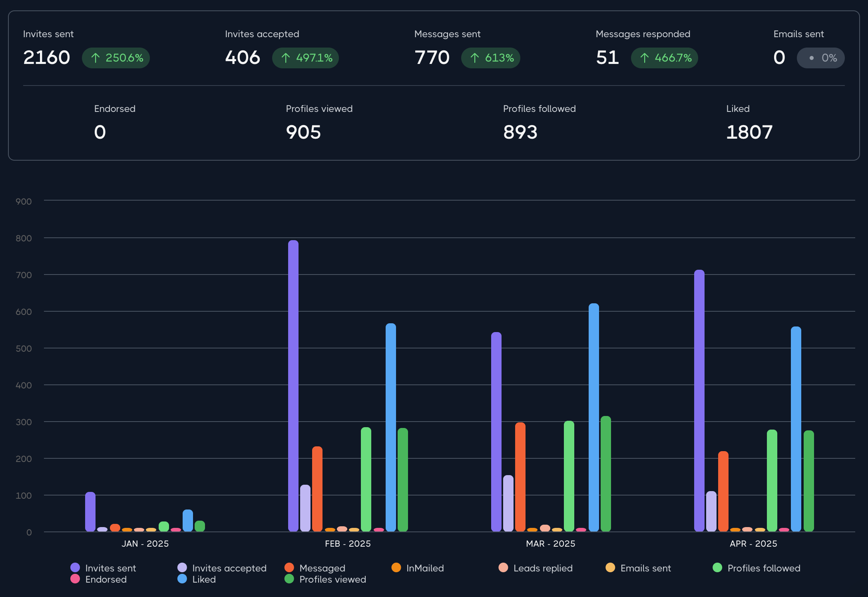The width and height of the screenshot is (868, 597).
Task: Click the 466.7% increase badge
Action: (x=665, y=58)
